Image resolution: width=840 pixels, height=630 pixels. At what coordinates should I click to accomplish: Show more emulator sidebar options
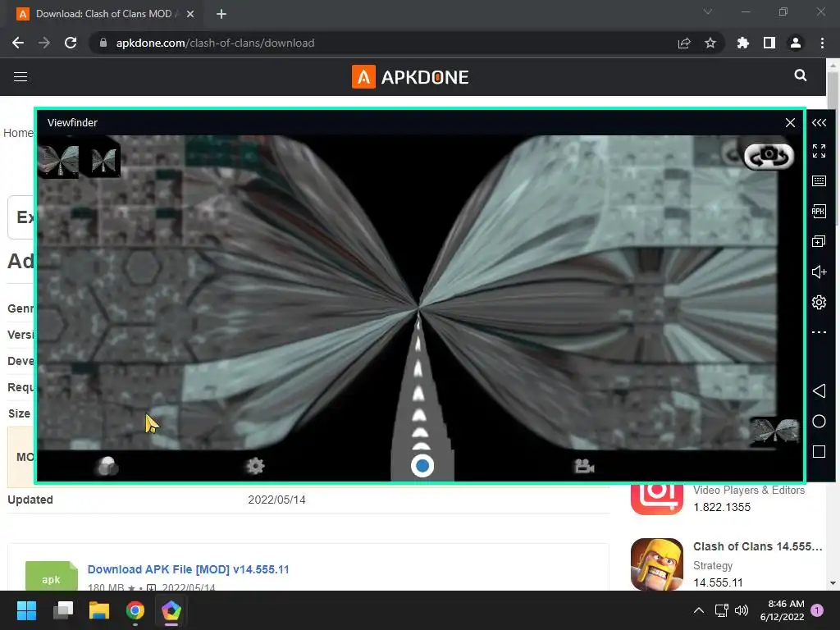coord(819,332)
